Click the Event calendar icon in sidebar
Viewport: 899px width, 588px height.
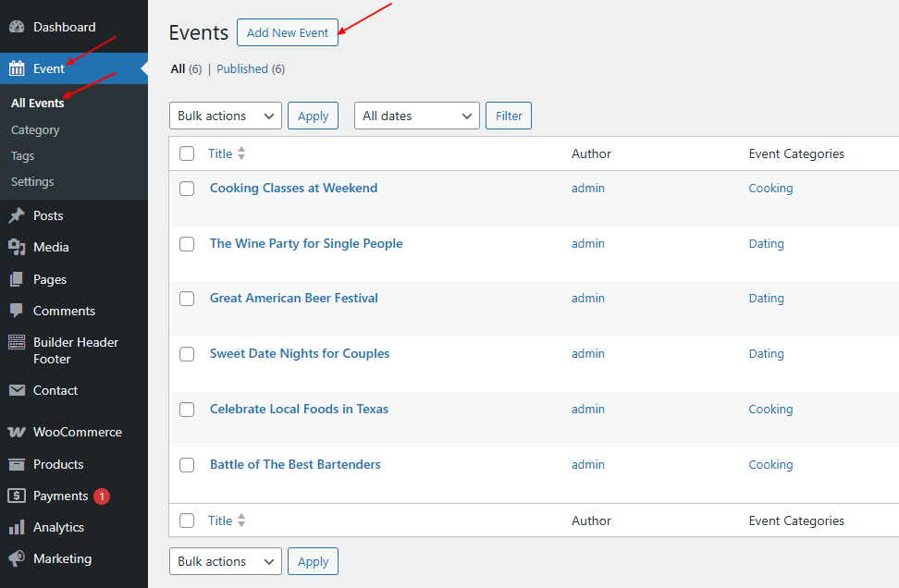click(17, 68)
